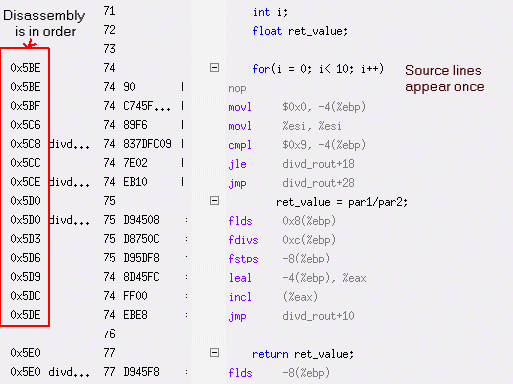The height and width of the screenshot is (384, 513).
Task: Click address 0x5D6
Action: pyautogui.click(x=25, y=258)
